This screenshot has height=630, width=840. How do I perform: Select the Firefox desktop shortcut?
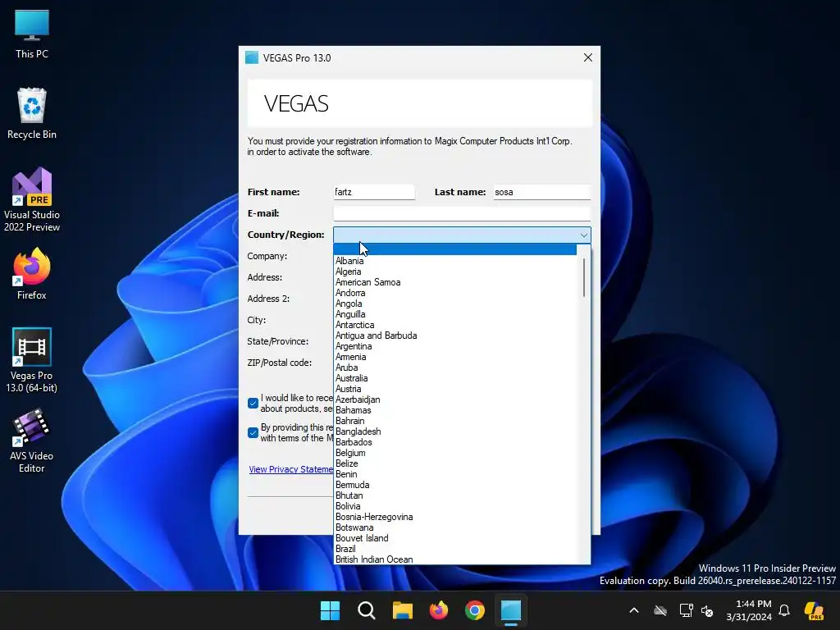[32, 274]
